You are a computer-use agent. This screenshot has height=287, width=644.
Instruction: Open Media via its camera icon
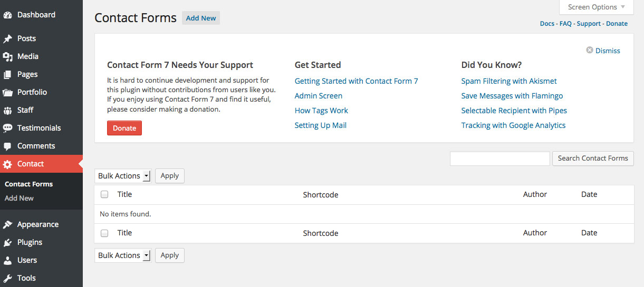coord(7,56)
